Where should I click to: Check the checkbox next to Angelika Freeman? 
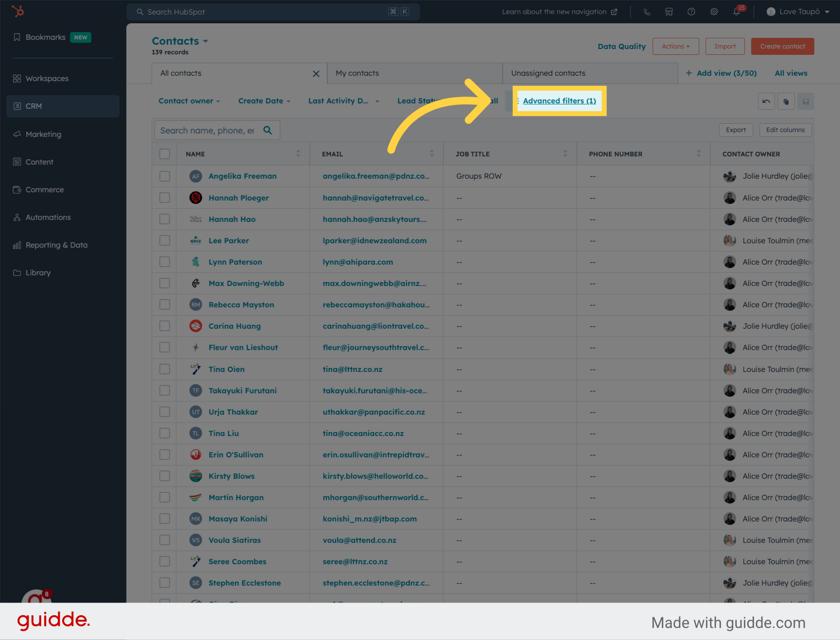tap(164, 176)
